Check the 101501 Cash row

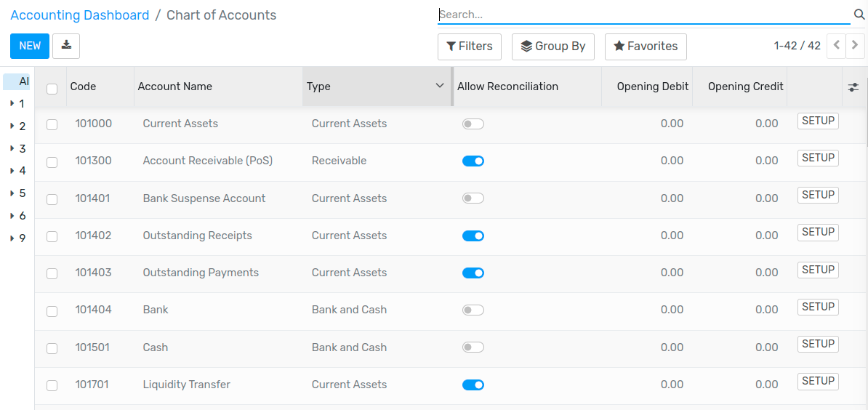tap(52, 348)
